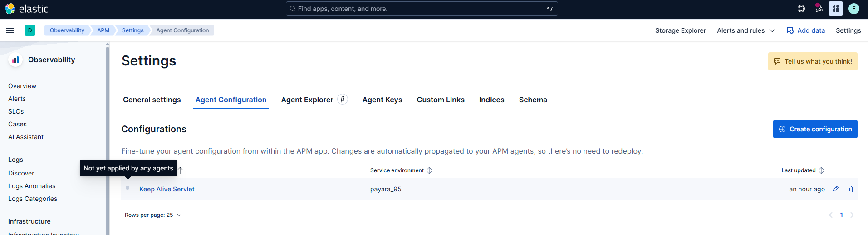Delete the Keep Alive Servlet configuration
The height and width of the screenshot is (235, 868).
pos(850,189)
